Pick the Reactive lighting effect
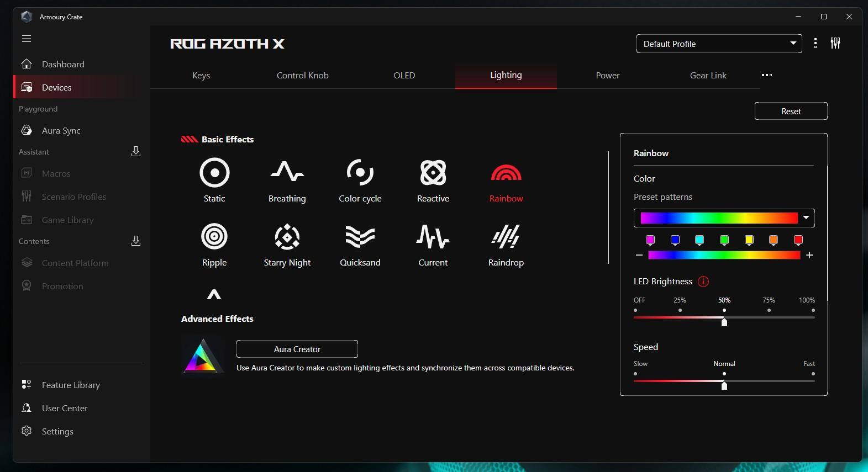Screen dimensions: 868x472 coord(433,173)
